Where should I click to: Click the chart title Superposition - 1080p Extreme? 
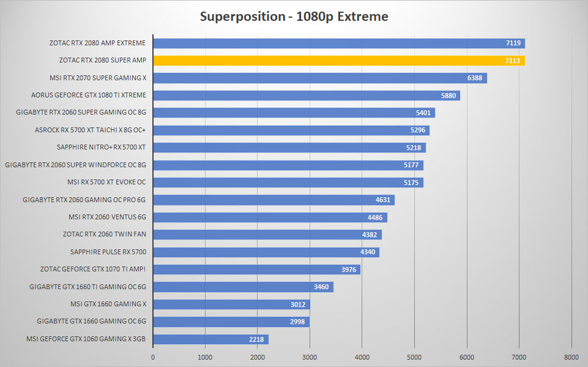click(294, 17)
